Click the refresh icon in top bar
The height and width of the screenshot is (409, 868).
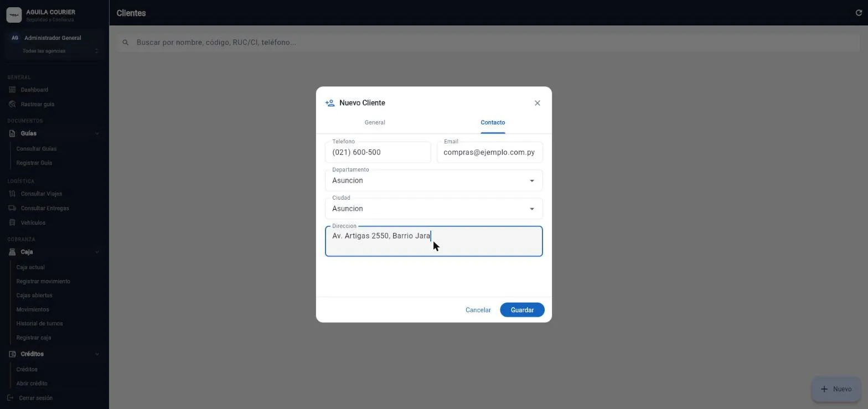[x=859, y=13]
